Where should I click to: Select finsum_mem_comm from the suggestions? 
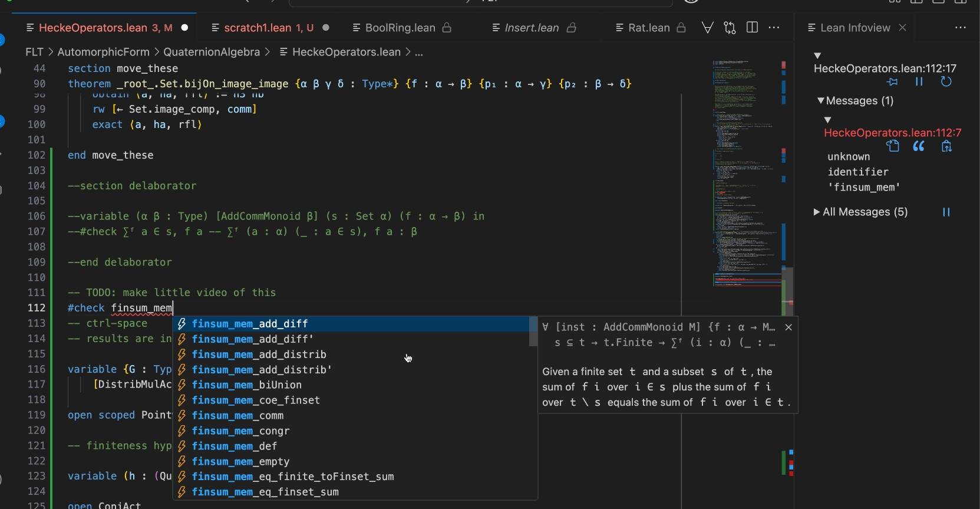237,416
